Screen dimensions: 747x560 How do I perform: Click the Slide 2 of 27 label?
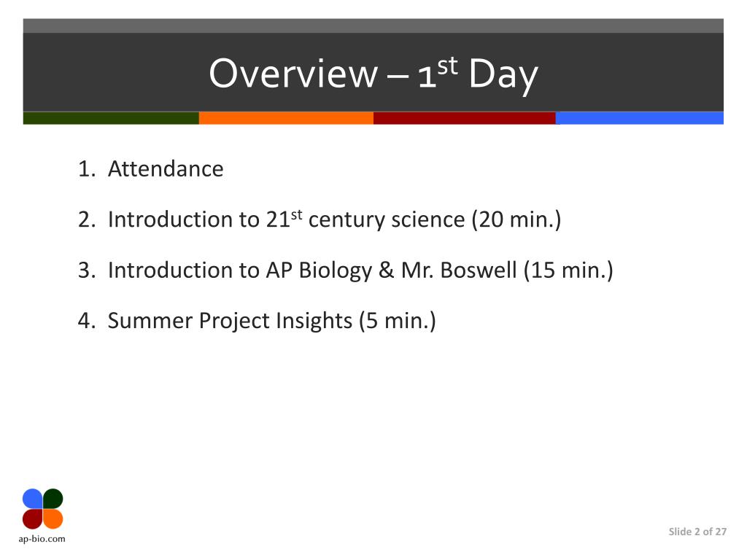697,532
